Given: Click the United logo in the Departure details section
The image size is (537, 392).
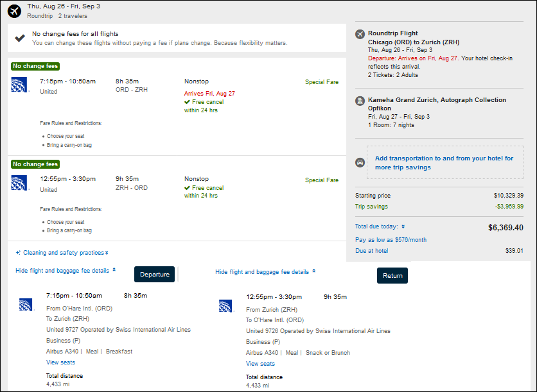Looking at the screenshot, I should [x=26, y=305].
